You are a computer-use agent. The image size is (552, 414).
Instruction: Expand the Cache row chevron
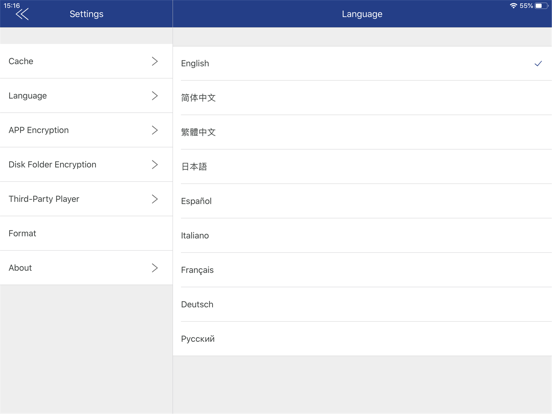pyautogui.click(x=155, y=61)
